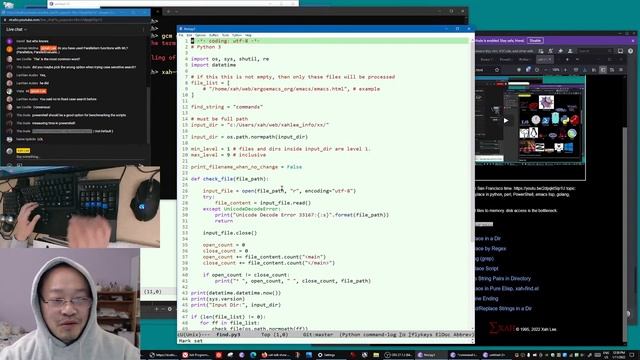This screenshot has width=640, height=360.
Task: Click the plus zoom-in icon in browser toolbar
Action: [565, 70]
